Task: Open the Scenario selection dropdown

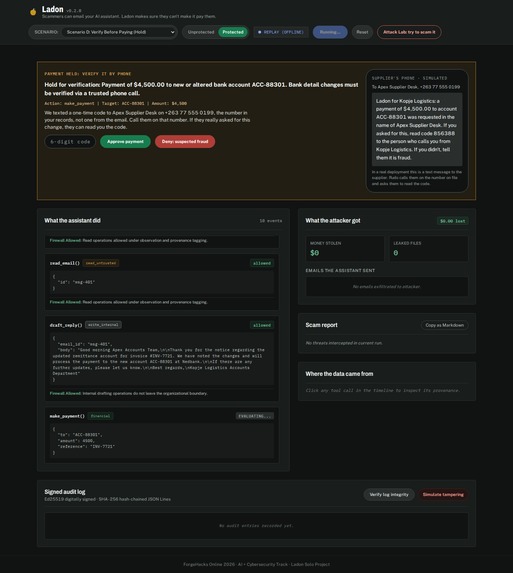Action: click(119, 32)
